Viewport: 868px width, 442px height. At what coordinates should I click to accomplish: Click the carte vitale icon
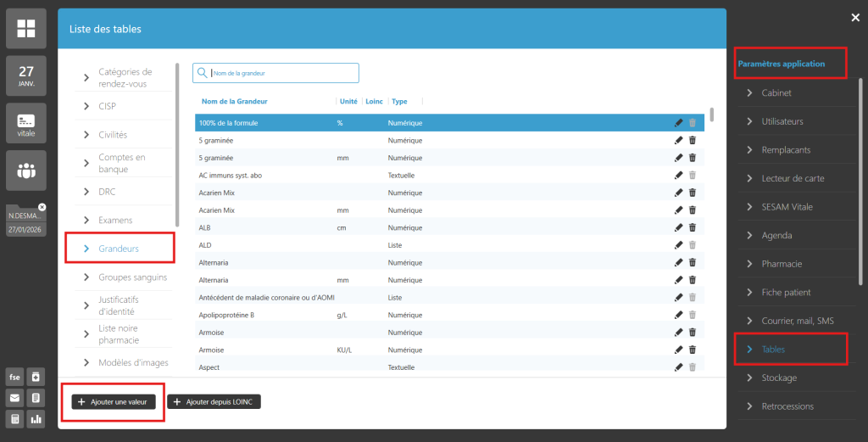point(26,123)
